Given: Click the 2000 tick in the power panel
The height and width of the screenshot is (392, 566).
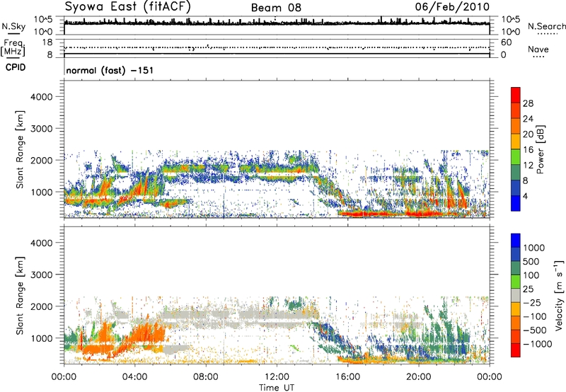Looking at the screenshot, I should point(42,160).
